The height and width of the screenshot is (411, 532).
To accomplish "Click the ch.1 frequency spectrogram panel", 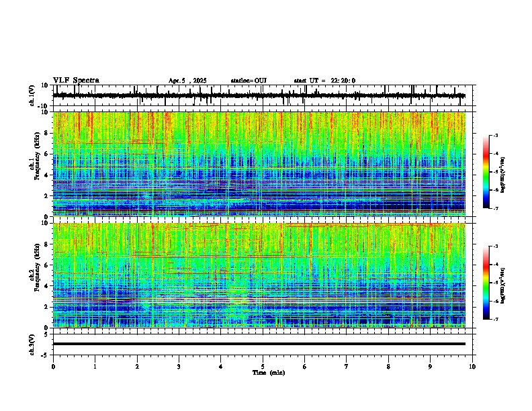I will coord(259,164).
